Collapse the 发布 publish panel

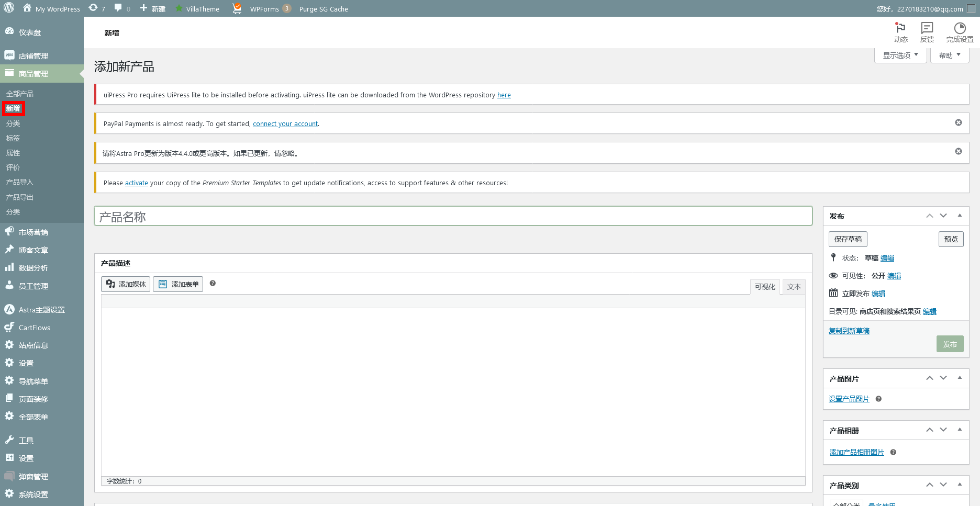click(960, 216)
